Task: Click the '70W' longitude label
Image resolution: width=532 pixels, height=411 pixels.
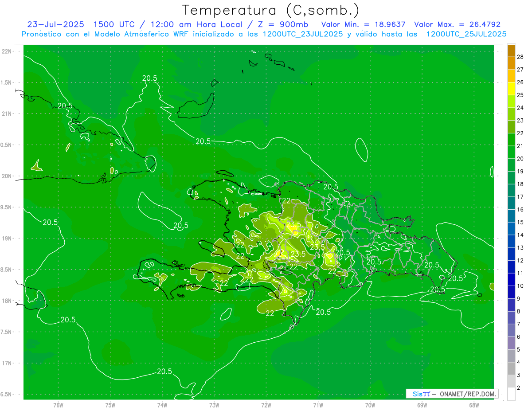Action: (x=370, y=405)
